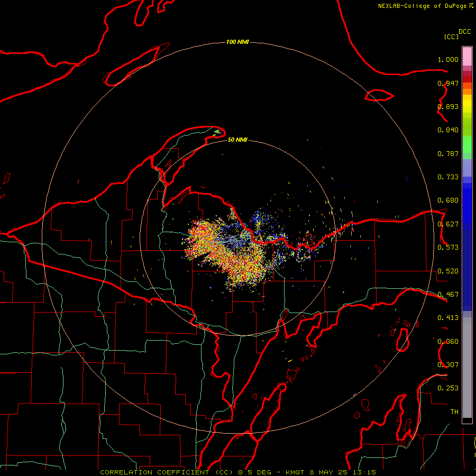
Task: Click the 0.947 legend value
Action: click(x=448, y=83)
